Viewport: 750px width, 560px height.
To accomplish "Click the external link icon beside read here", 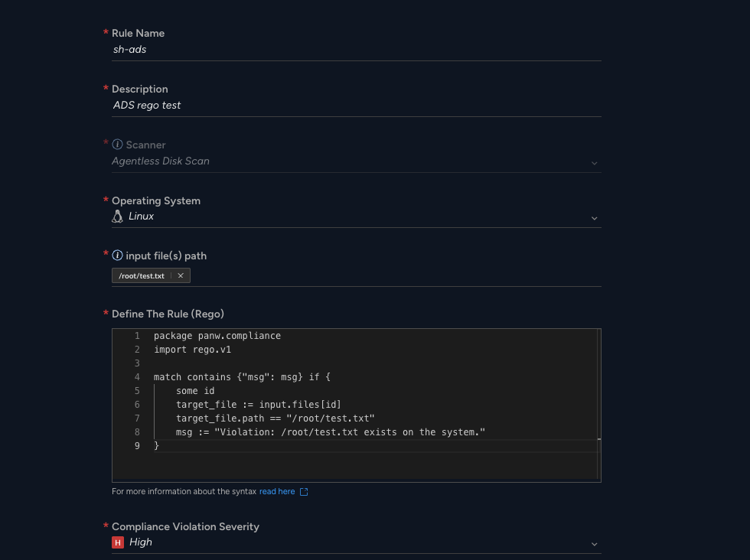I will [x=304, y=492].
